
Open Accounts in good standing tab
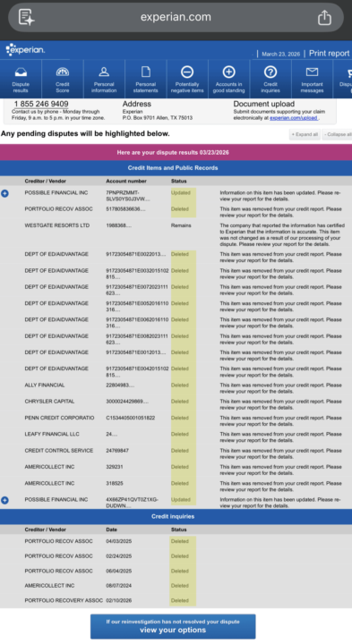(x=228, y=79)
